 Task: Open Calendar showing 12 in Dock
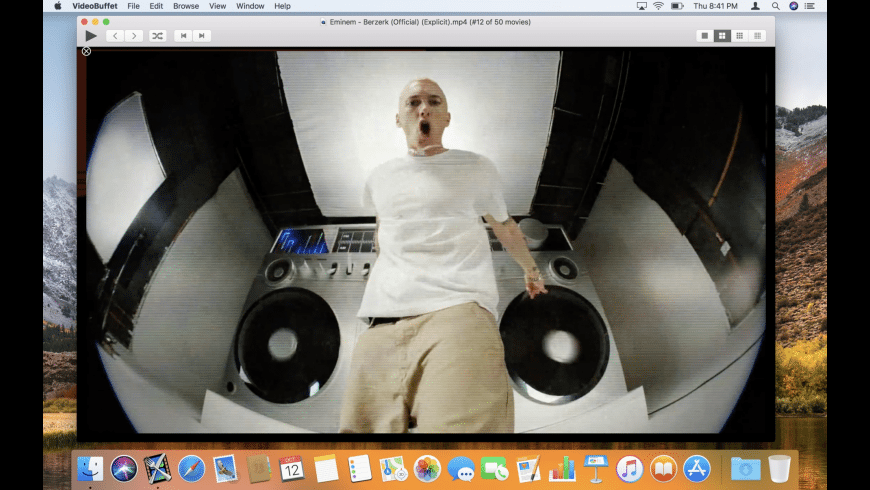(292, 469)
